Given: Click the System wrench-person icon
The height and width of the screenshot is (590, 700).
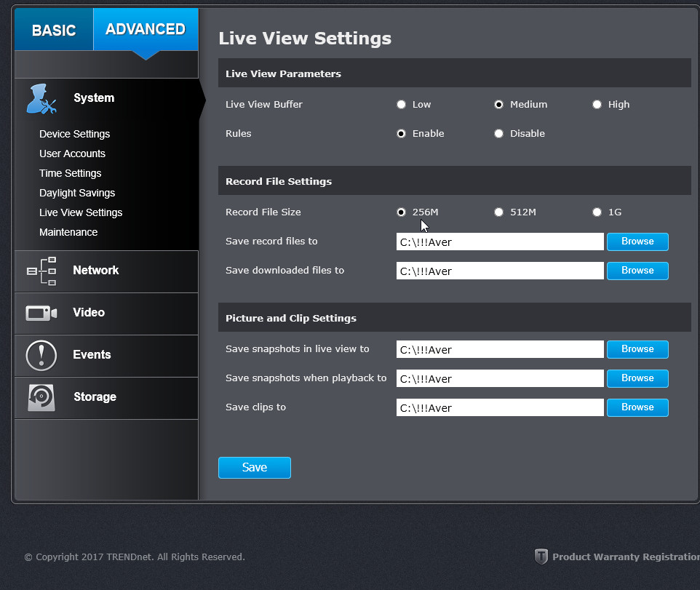Looking at the screenshot, I should tap(41, 99).
